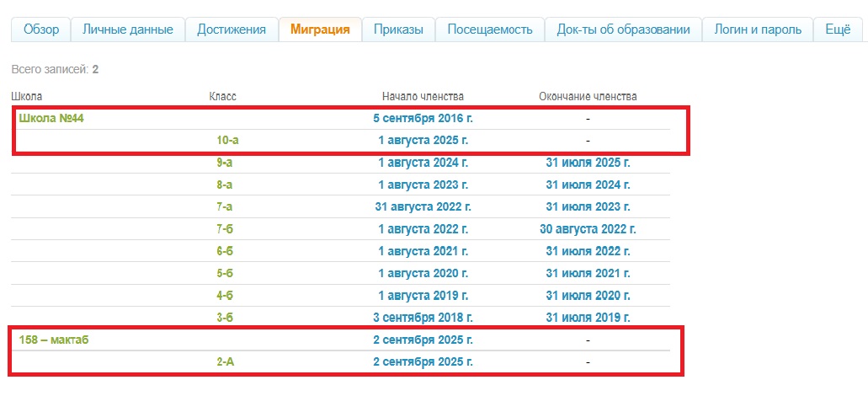The image size is (868, 396).
Task: Open class 9-а link
Action: pyautogui.click(x=225, y=163)
